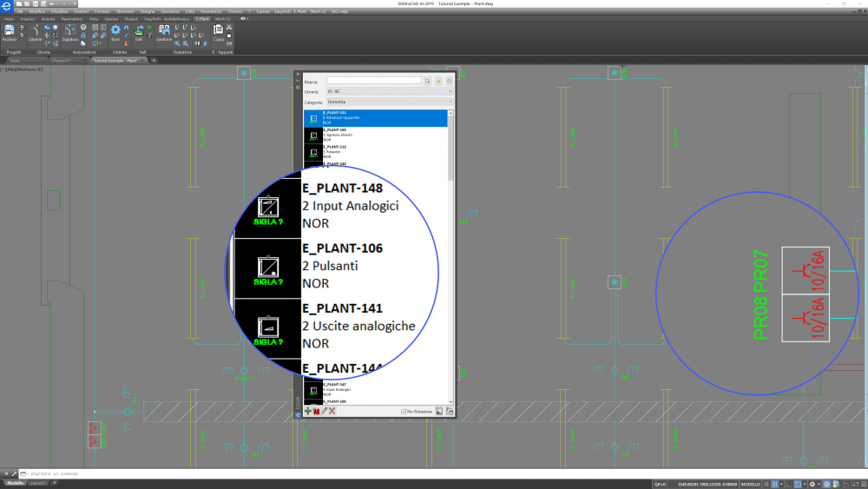Viewport: 868px width, 489px height.
Task: Toggle the QP=0 status indicator
Action: point(660,484)
